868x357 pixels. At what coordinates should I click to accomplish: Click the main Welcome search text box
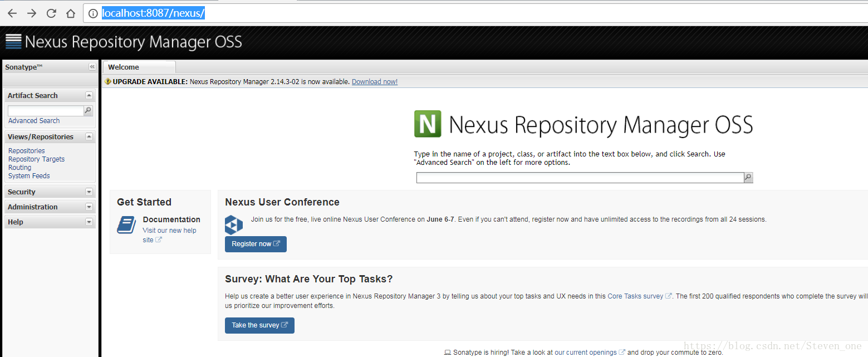pos(580,178)
